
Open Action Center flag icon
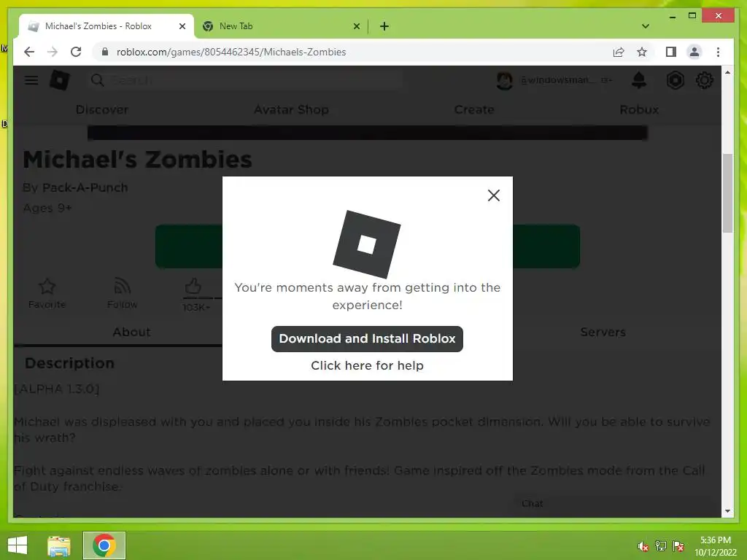[678, 546]
